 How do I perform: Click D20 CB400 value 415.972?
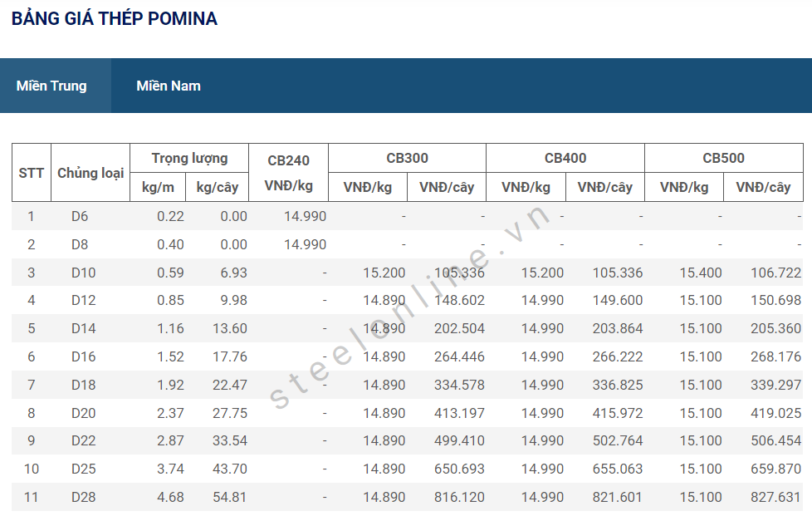(x=617, y=413)
